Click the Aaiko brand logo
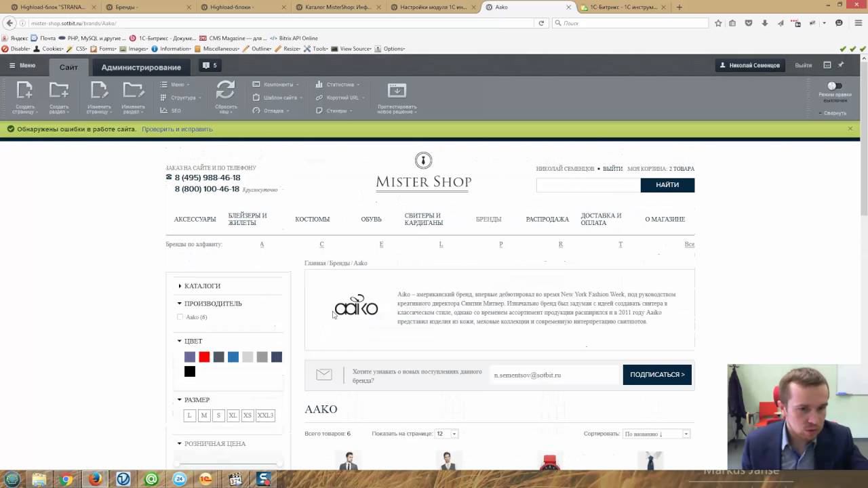Viewport: 868px width, 488px height. [356, 305]
